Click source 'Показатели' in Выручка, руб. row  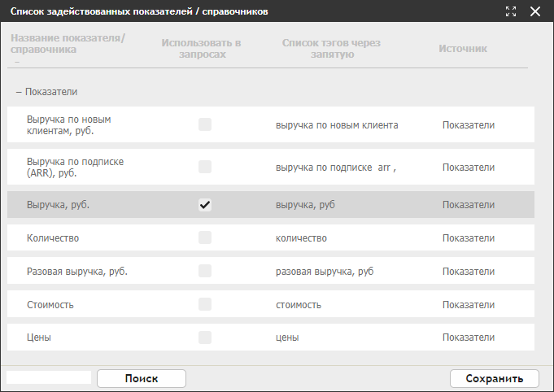click(469, 205)
